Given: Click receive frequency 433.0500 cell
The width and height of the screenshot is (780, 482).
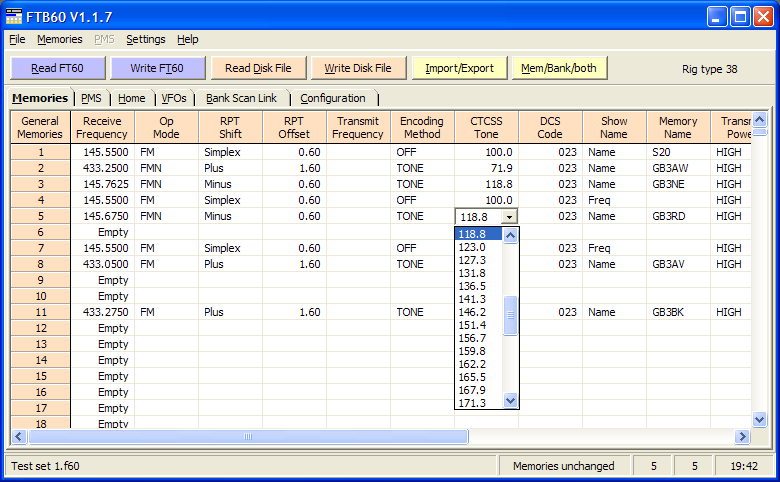Looking at the screenshot, I should tap(102, 264).
